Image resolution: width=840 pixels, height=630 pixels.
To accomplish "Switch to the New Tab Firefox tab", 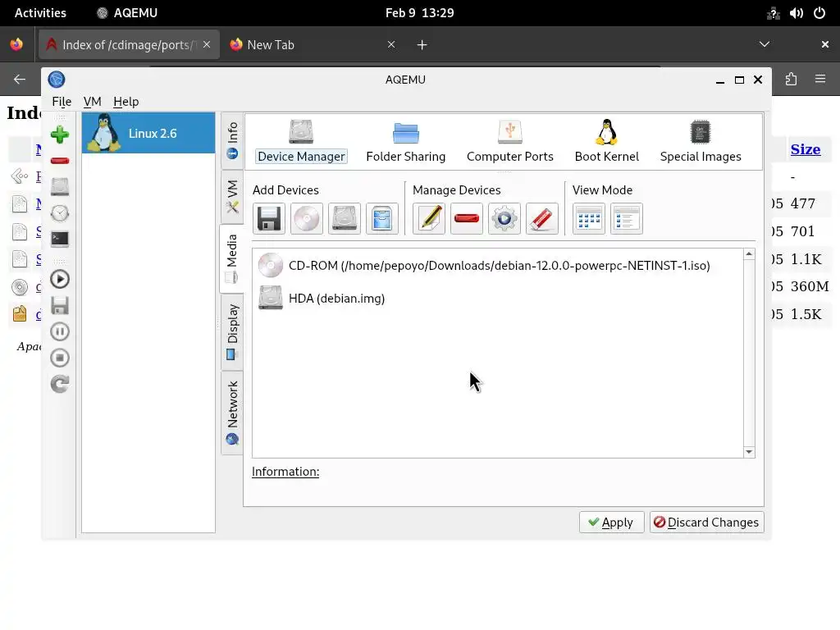I will coord(313,45).
